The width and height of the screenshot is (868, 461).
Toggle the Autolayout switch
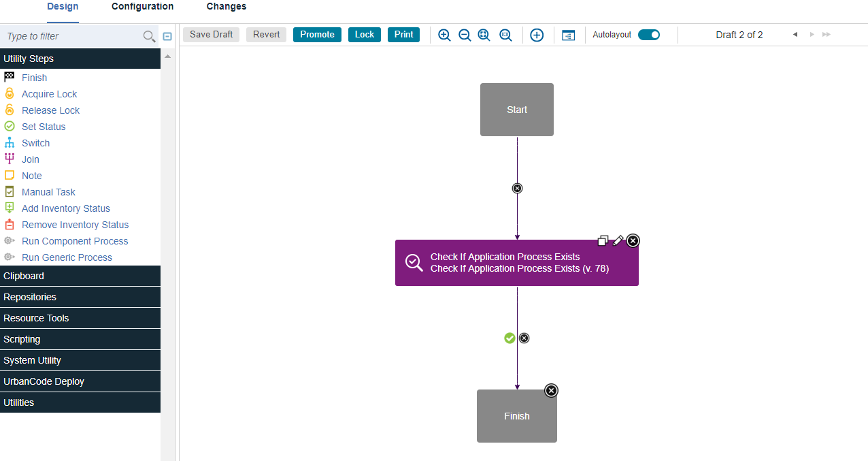(648, 34)
